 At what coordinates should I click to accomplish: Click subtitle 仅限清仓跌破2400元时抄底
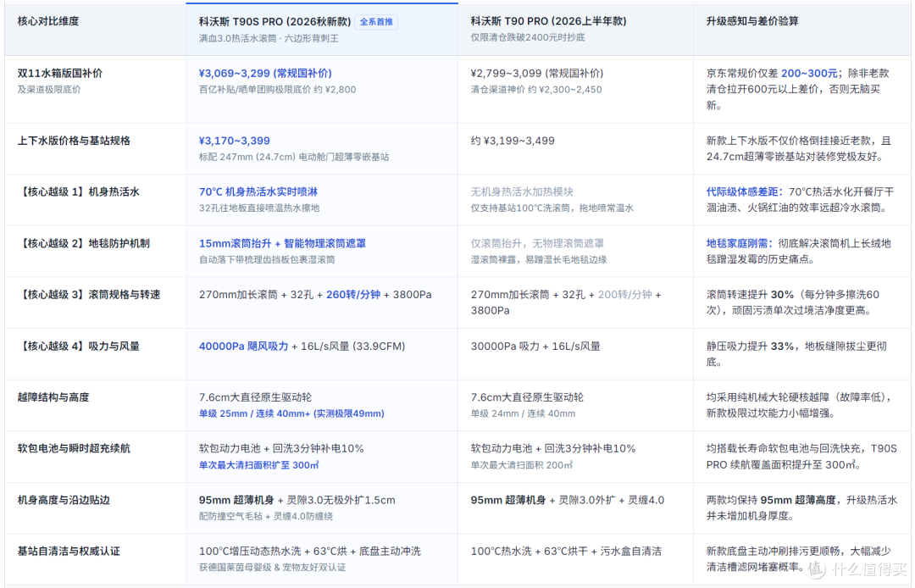[x=528, y=38]
